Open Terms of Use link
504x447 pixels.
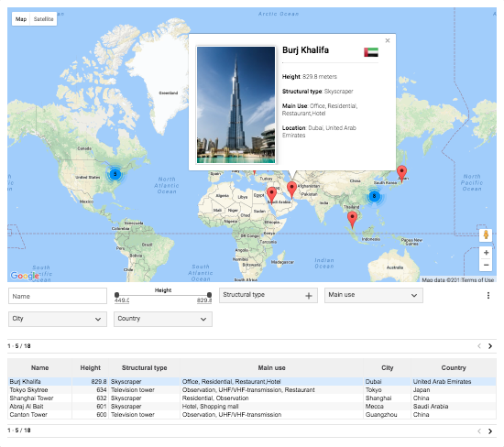[478, 280]
